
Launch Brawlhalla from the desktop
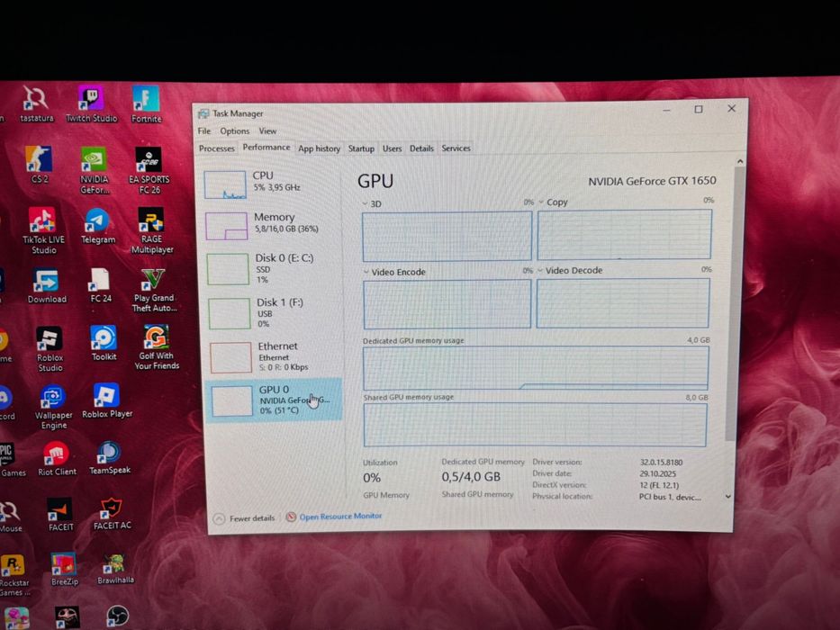click(x=115, y=569)
